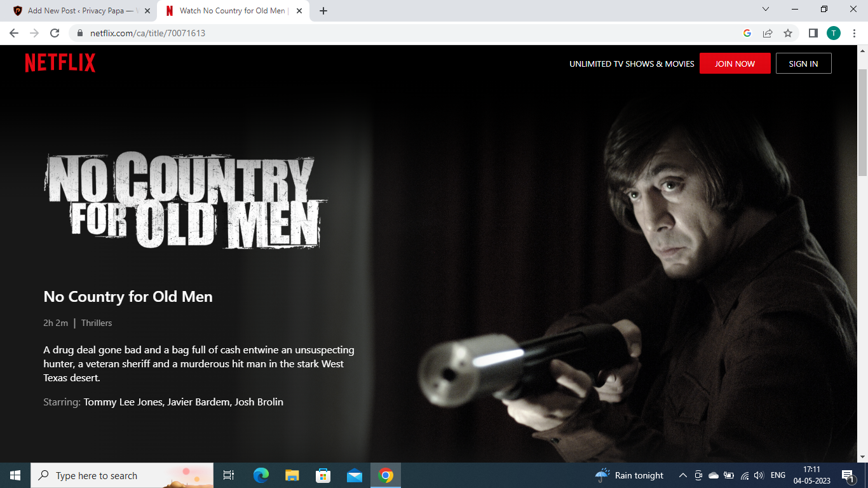Show hidden system tray icons

[683, 475]
